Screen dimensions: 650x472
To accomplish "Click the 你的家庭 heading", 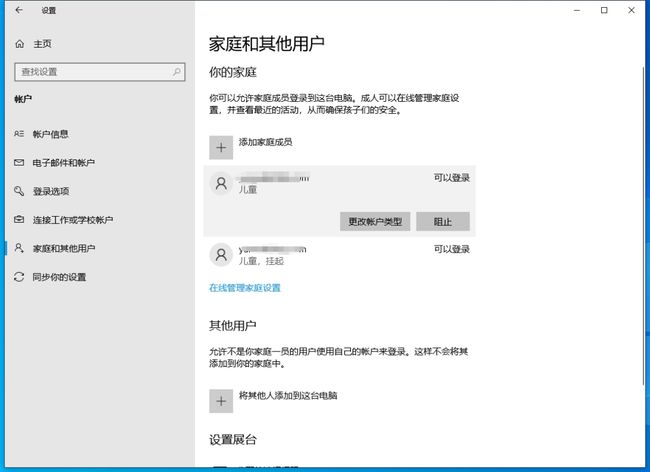I will (233, 73).
